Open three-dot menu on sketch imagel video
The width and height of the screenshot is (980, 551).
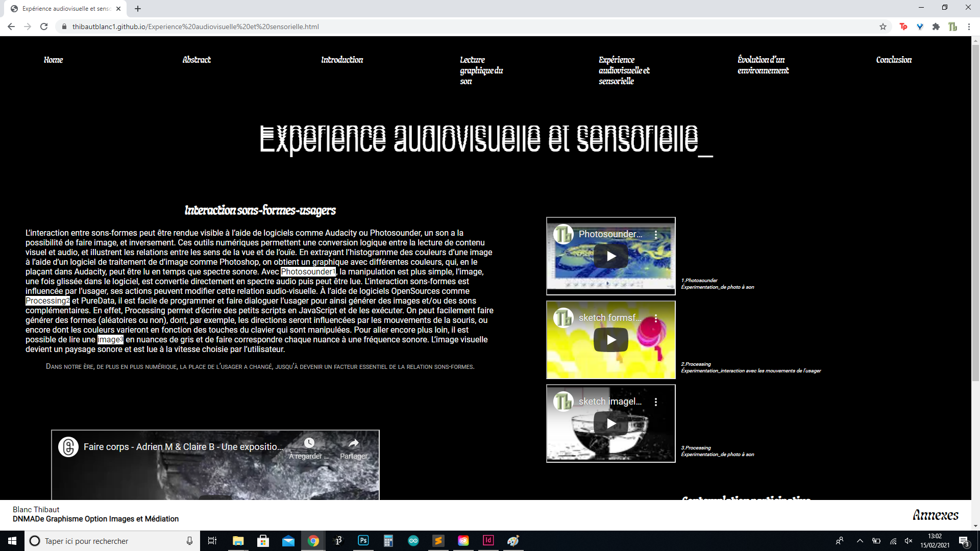click(656, 402)
